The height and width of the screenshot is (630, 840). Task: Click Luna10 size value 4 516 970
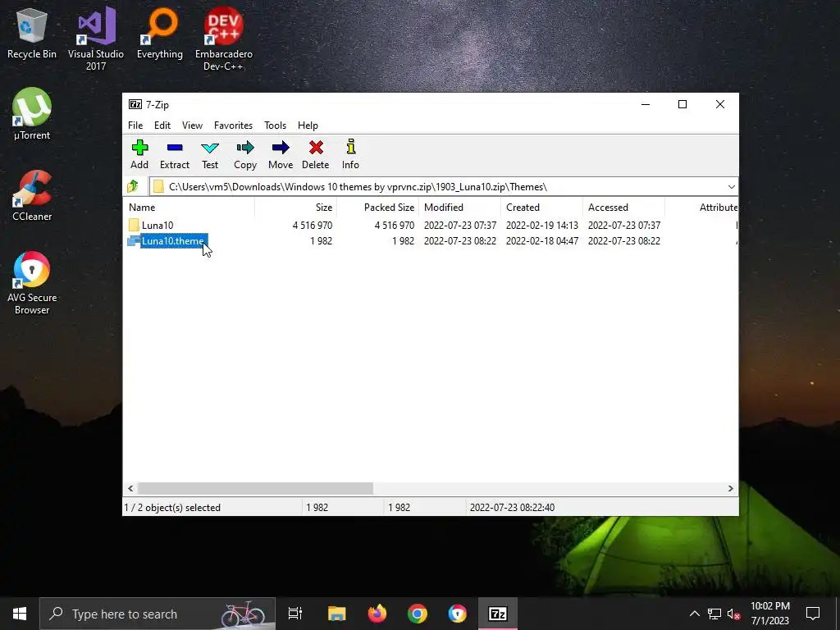[313, 225]
